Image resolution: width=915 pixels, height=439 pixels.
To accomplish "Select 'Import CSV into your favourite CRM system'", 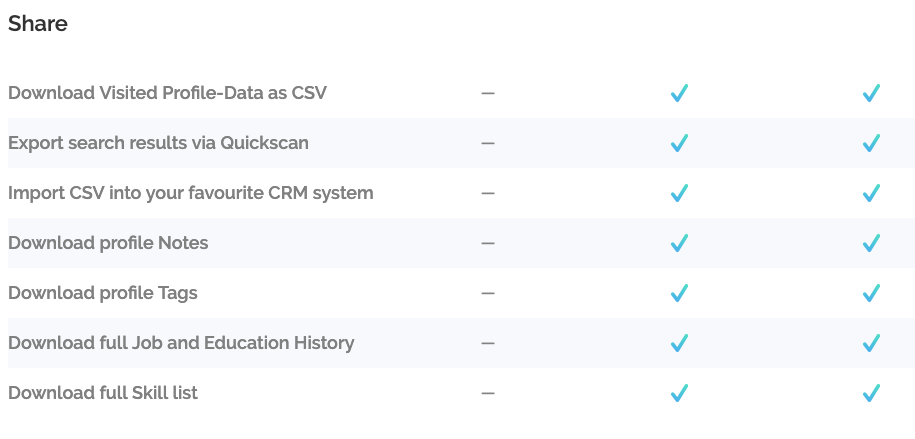I will pos(191,193).
